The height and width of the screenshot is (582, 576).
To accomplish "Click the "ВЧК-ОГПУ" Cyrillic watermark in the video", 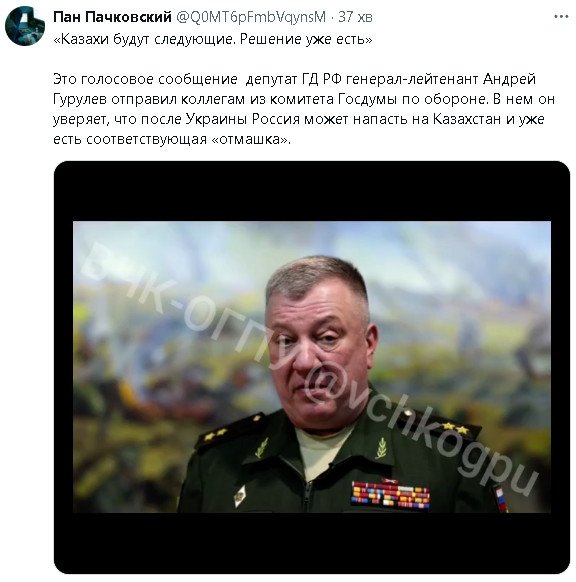I will pos(186,304).
